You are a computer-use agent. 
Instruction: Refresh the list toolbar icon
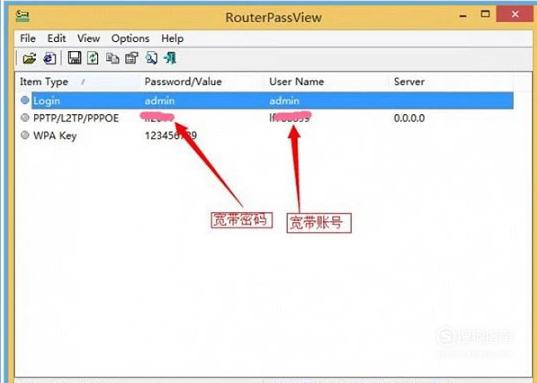pos(93,58)
